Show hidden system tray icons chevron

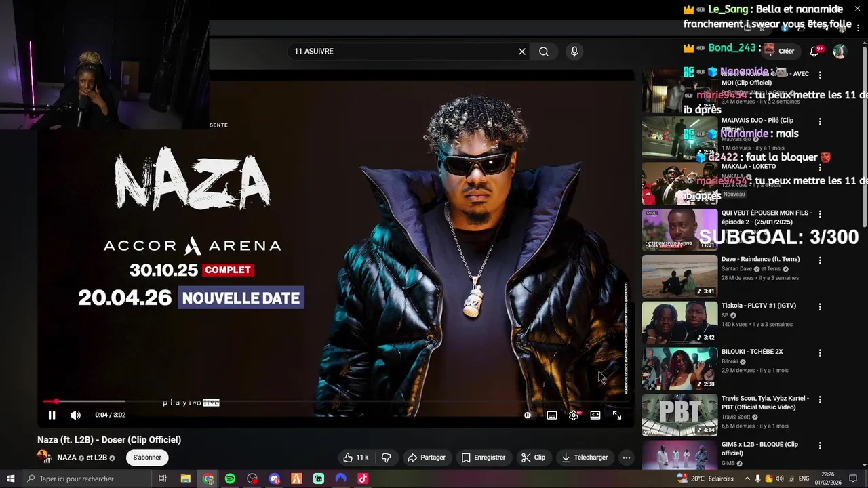pyautogui.click(x=746, y=479)
